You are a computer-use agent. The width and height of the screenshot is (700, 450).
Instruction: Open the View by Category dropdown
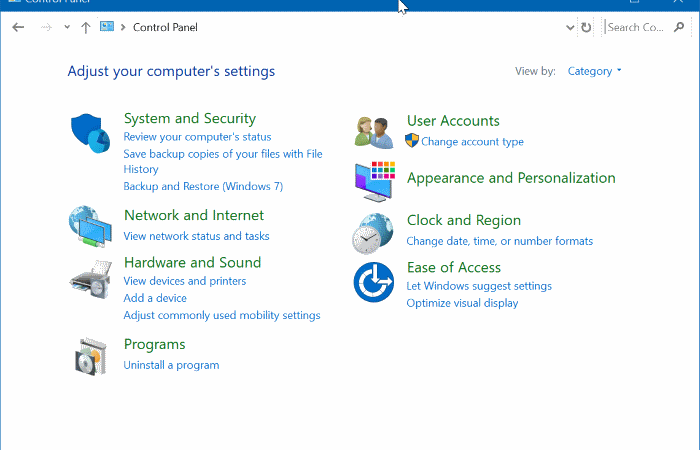click(594, 71)
